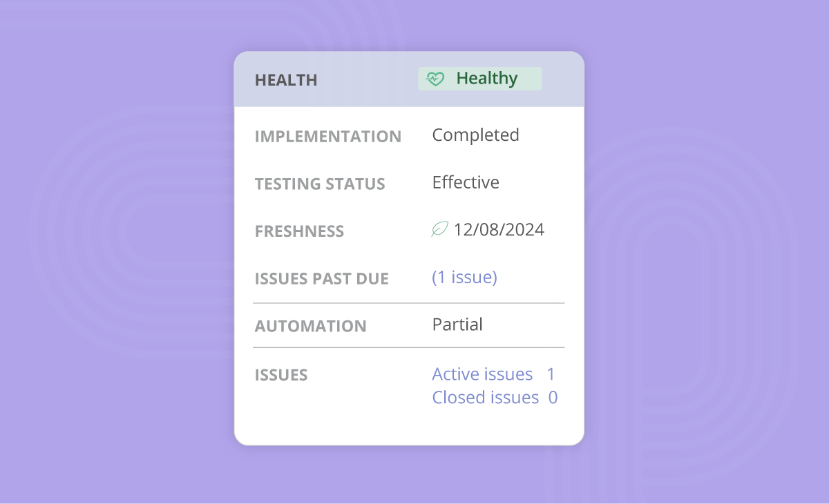
Task: Click the divider line directly above the Automation row
Action: [x=408, y=303]
